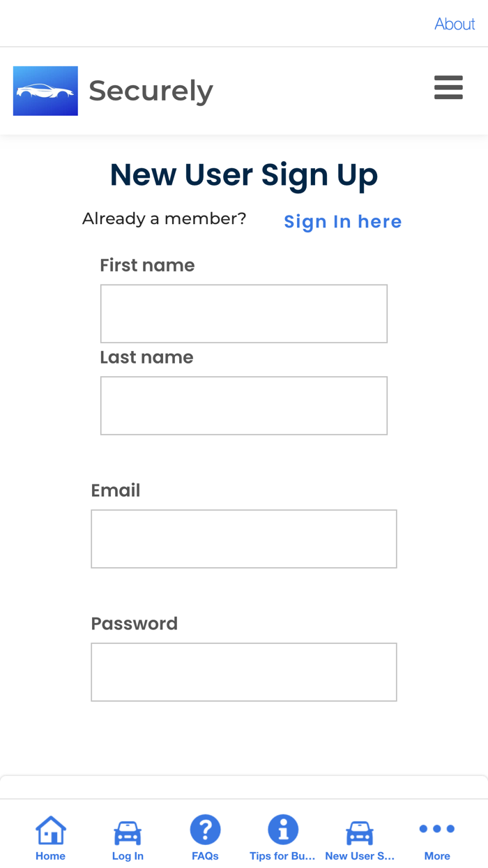488x868 pixels.
Task: Click the Securely car logo
Action: pos(45,91)
